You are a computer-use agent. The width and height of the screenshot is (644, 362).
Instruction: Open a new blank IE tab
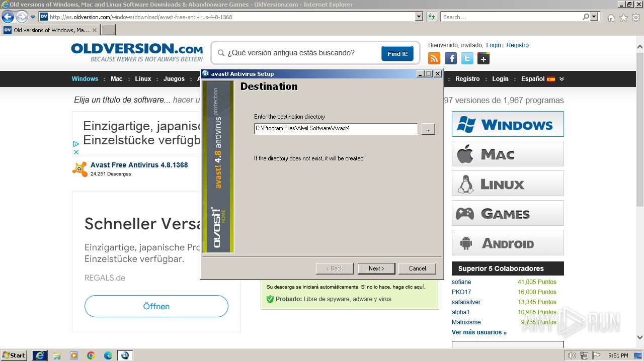(x=108, y=30)
